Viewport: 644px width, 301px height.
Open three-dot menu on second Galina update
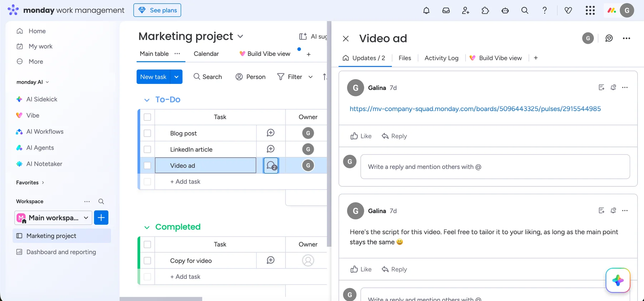tap(625, 211)
